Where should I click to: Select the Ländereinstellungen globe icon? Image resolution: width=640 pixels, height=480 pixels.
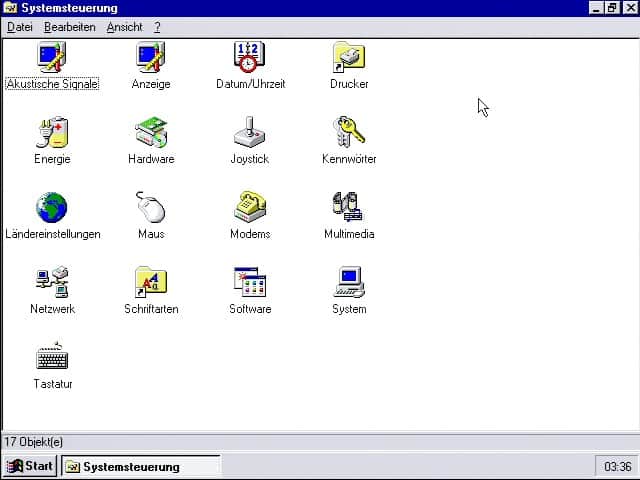[x=52, y=207]
